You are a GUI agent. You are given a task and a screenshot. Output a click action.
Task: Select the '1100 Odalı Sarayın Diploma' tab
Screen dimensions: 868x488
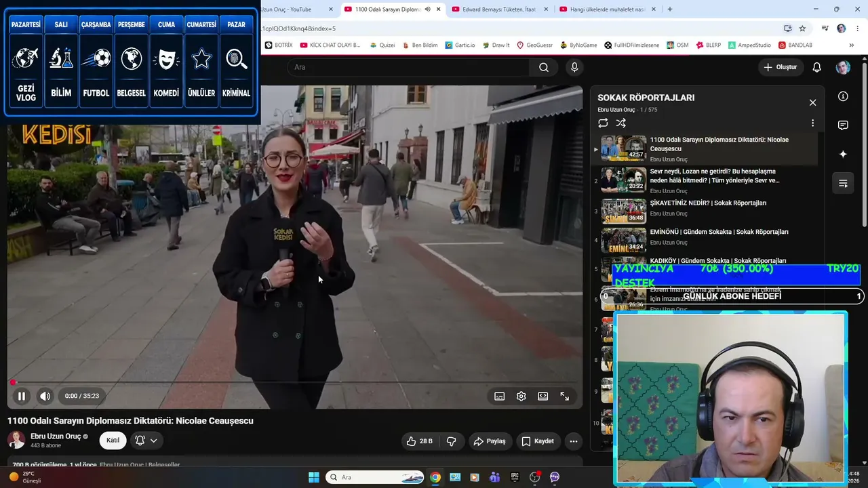pos(387,9)
